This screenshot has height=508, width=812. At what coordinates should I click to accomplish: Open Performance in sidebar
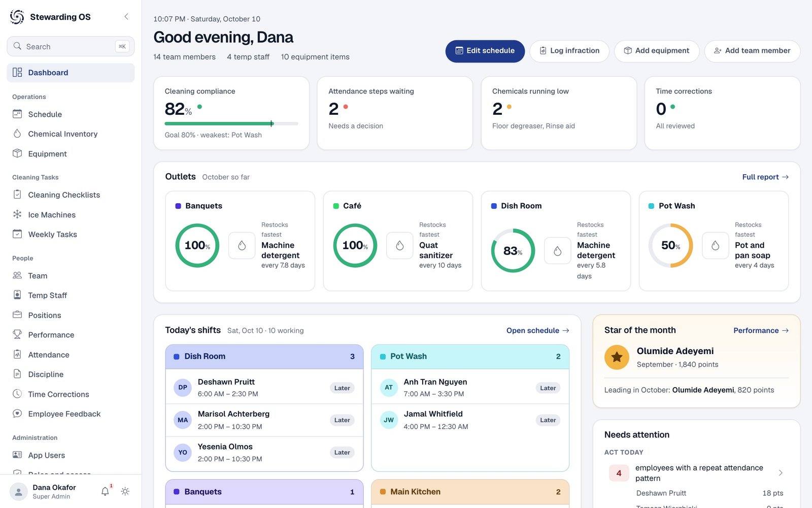point(71,335)
